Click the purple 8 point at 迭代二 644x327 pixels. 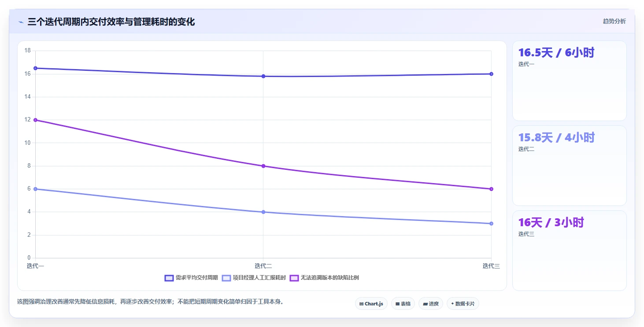point(263,166)
